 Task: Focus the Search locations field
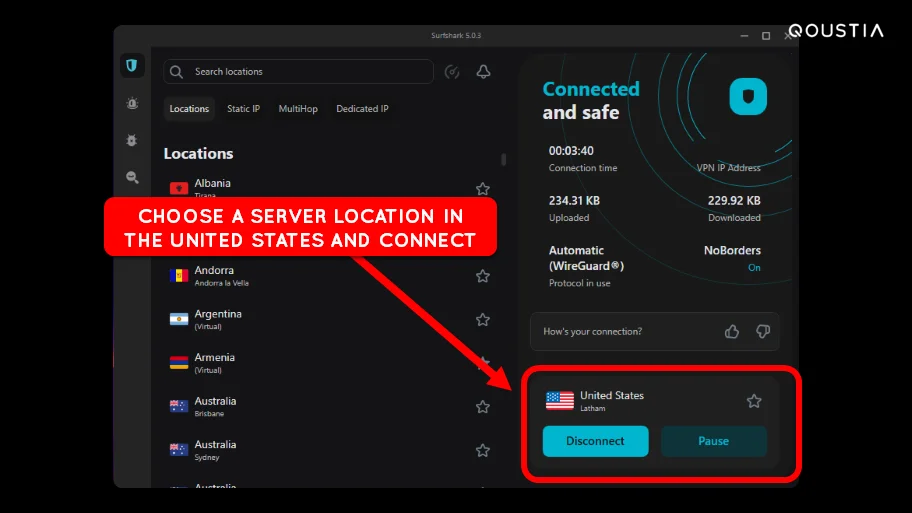[x=298, y=72]
